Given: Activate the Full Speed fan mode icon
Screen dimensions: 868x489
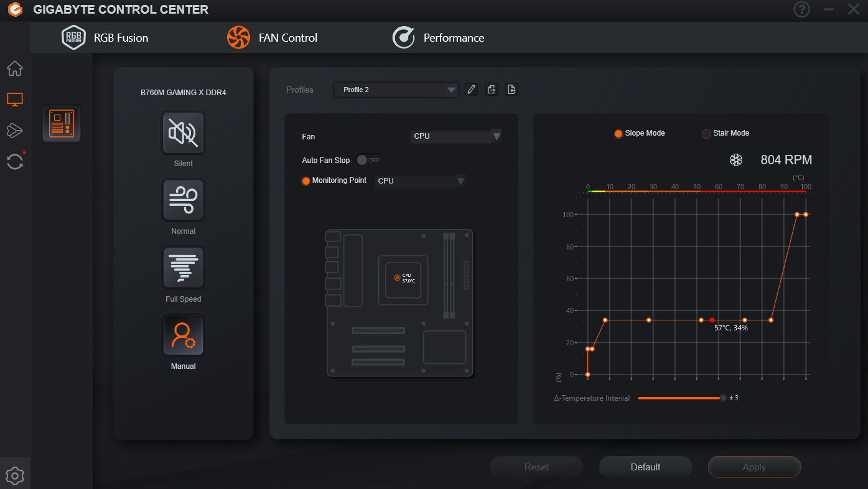Looking at the screenshot, I should tap(184, 268).
